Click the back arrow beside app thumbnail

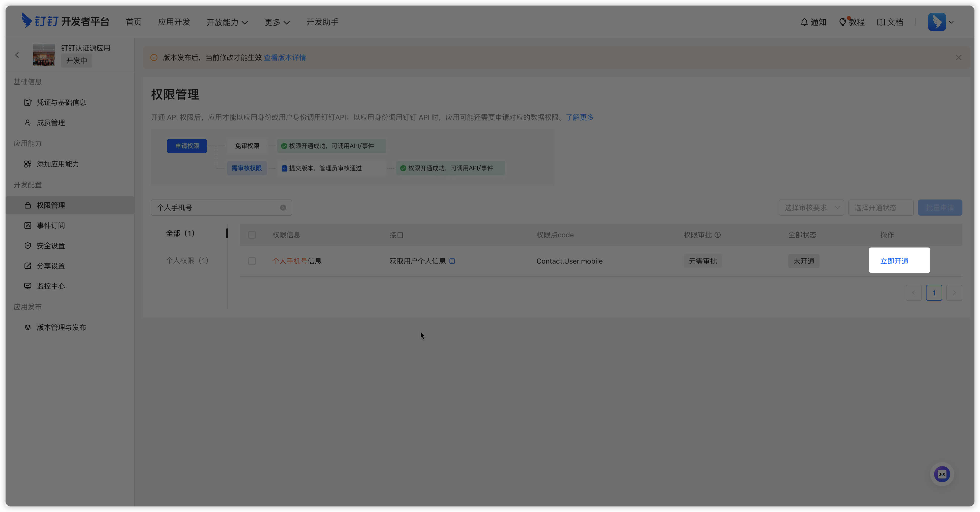click(x=17, y=55)
